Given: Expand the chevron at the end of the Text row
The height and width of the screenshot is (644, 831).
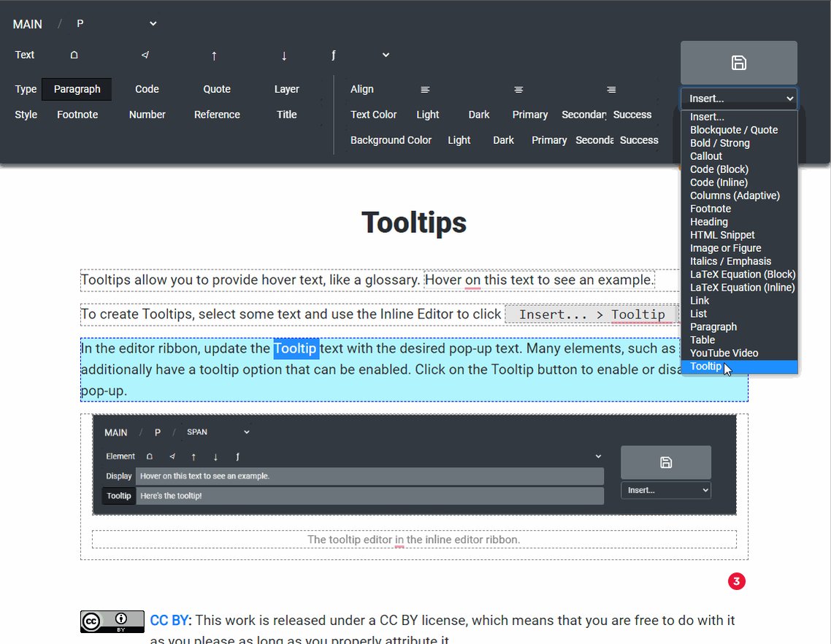Looking at the screenshot, I should tap(386, 55).
